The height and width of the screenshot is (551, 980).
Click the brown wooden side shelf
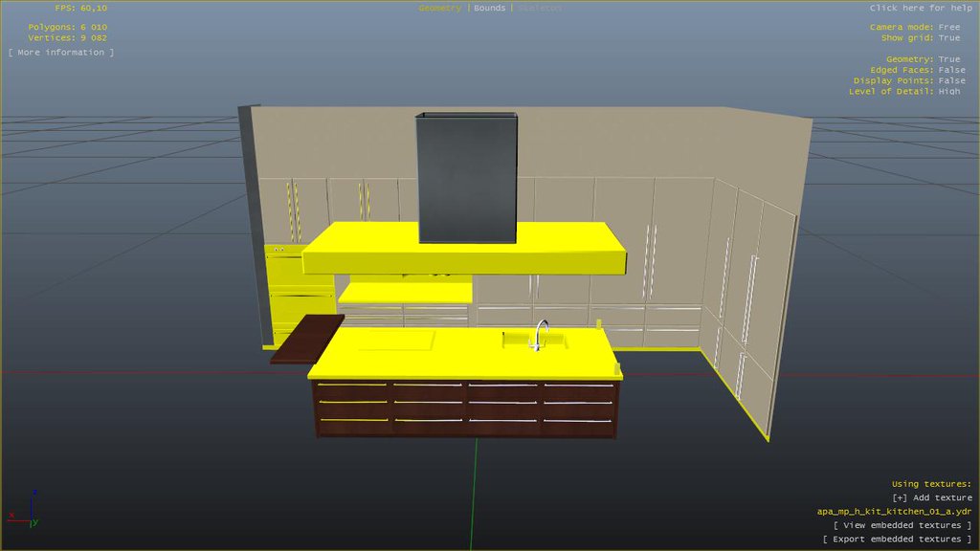pyautogui.click(x=308, y=339)
